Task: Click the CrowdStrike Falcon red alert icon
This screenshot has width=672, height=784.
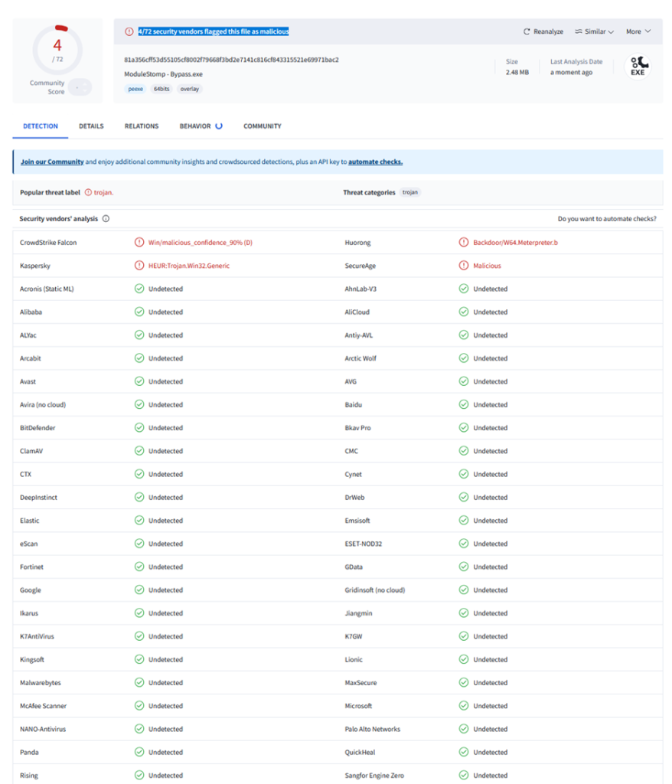Action: [x=139, y=243]
